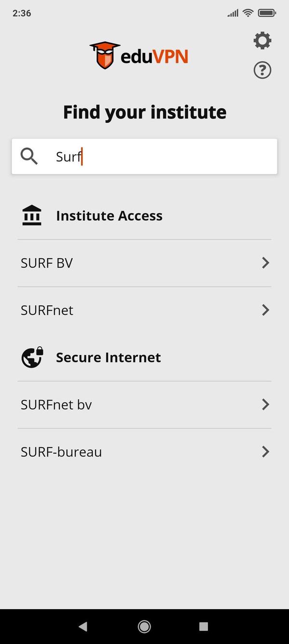
Task: Open the help question mark icon
Action: (262, 70)
